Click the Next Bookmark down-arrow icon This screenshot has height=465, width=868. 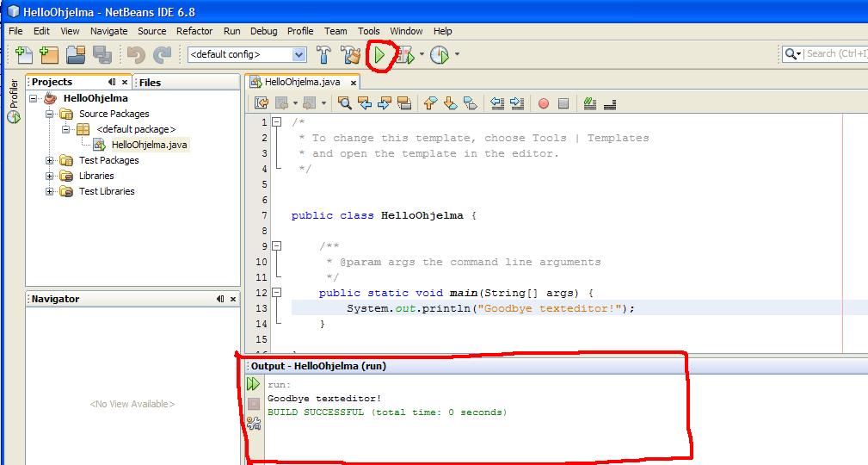click(x=450, y=103)
